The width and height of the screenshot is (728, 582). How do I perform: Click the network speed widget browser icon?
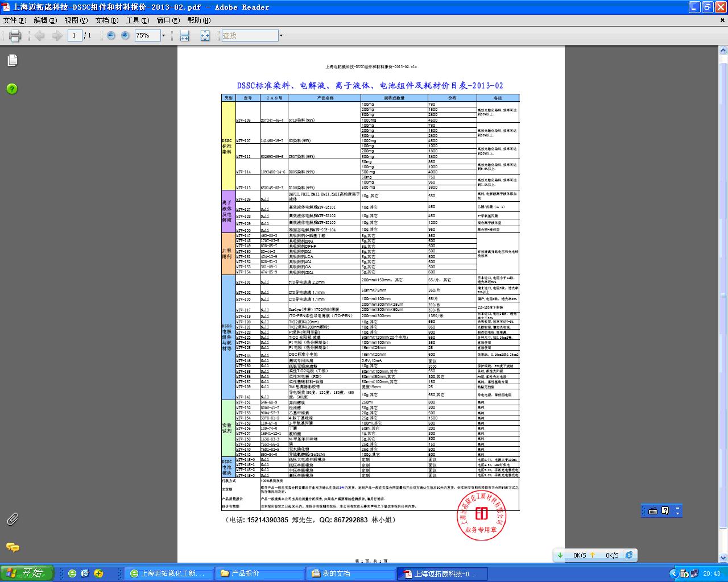[629, 555]
